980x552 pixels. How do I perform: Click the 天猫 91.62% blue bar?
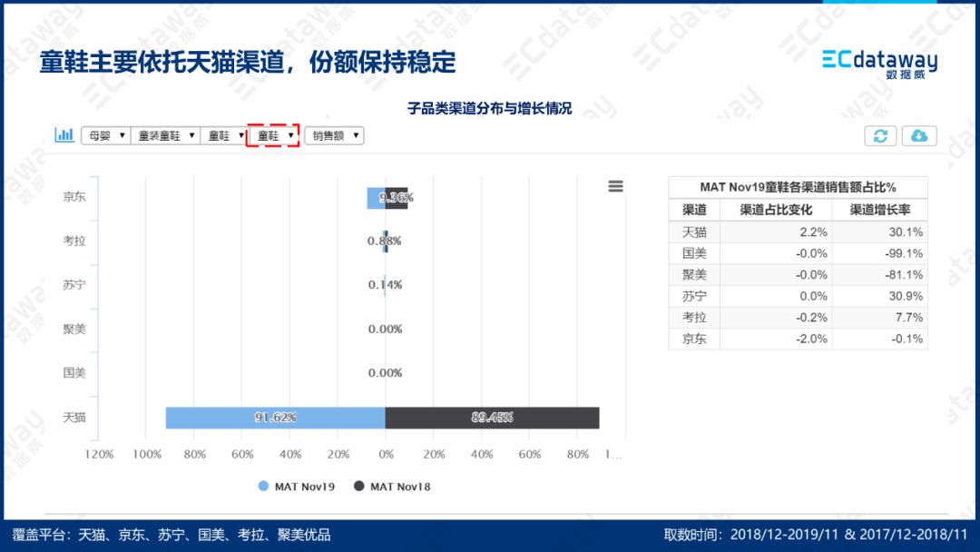click(x=276, y=418)
